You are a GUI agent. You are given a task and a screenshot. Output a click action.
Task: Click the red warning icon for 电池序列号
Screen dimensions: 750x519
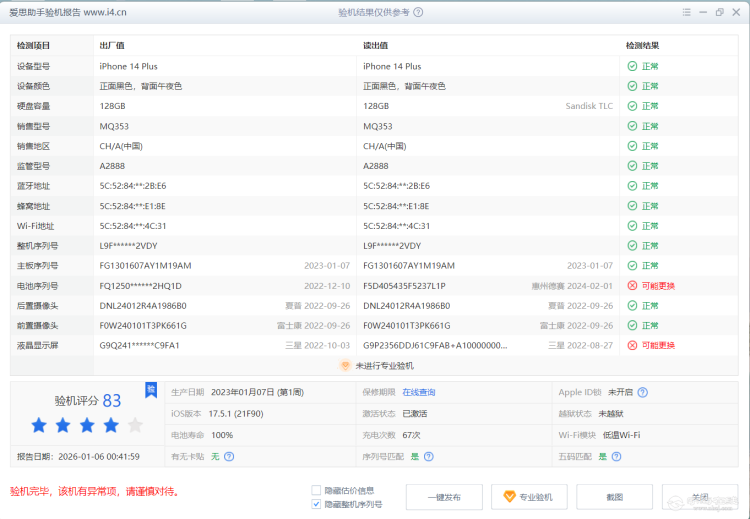click(x=632, y=286)
